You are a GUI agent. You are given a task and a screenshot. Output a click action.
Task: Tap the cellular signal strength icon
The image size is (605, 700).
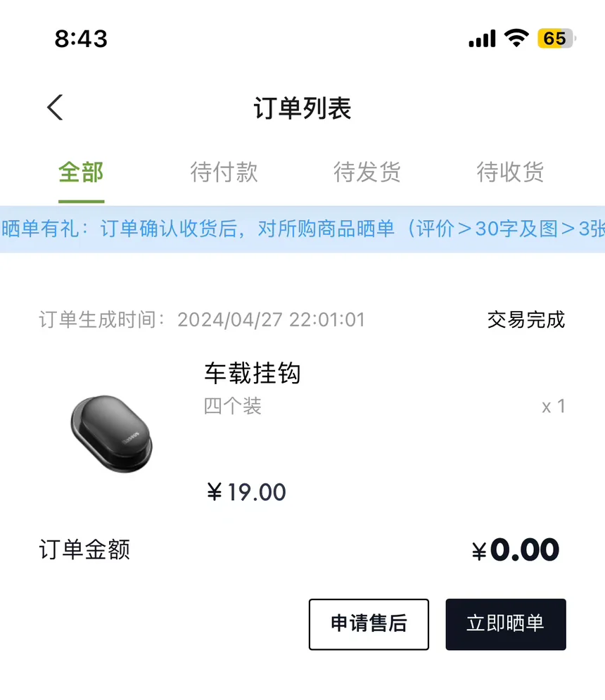coord(482,39)
